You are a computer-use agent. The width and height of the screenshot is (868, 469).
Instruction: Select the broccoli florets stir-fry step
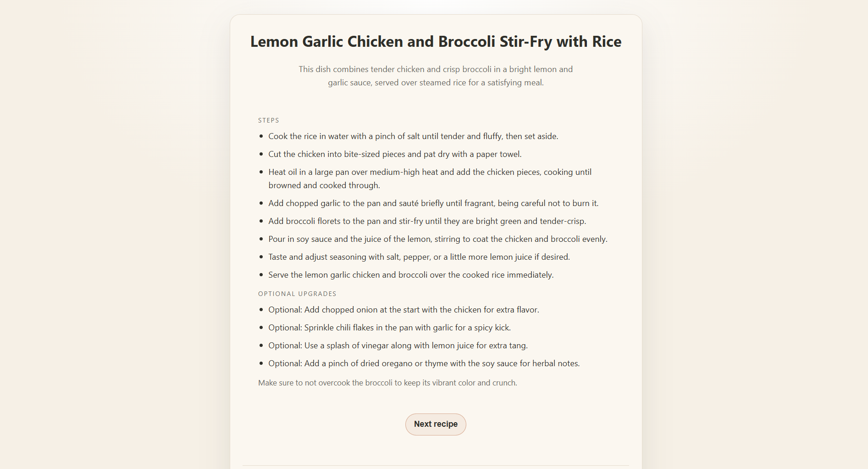427,221
